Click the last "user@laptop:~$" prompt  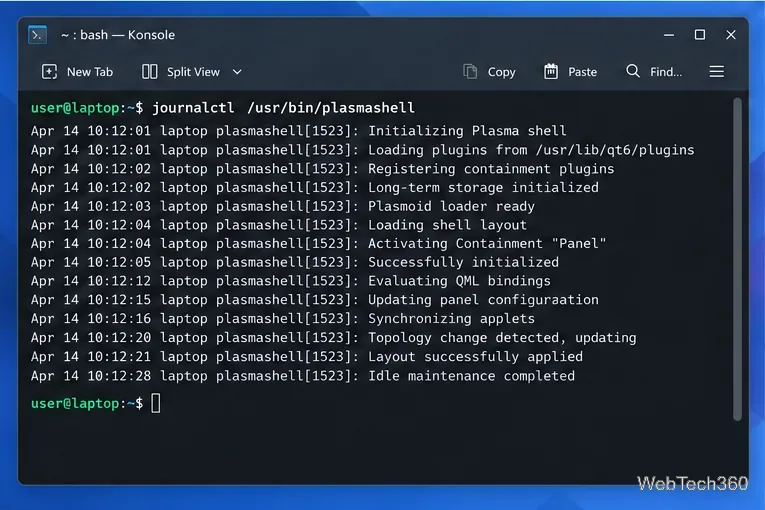(x=87, y=404)
